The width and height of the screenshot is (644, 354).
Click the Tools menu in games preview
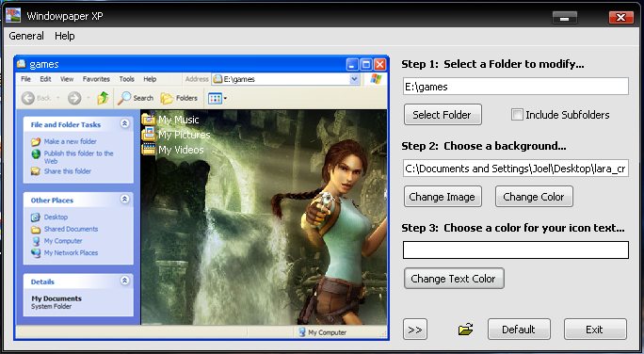[126, 79]
